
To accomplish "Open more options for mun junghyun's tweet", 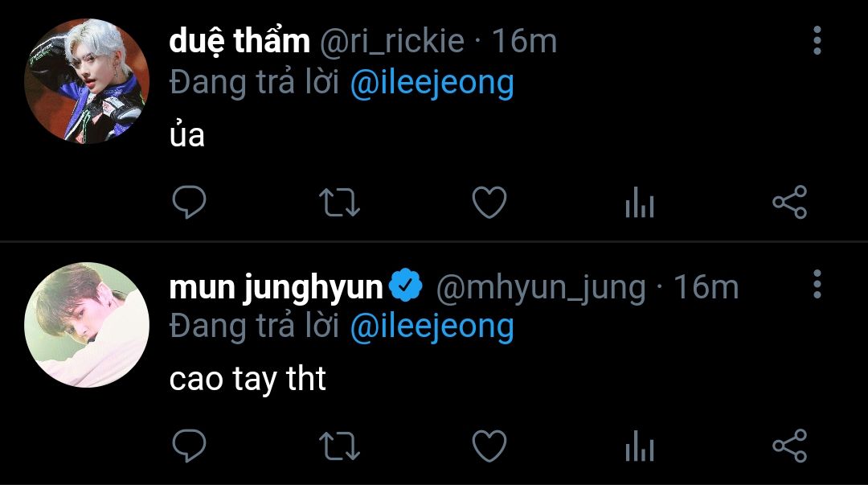I will click(817, 284).
